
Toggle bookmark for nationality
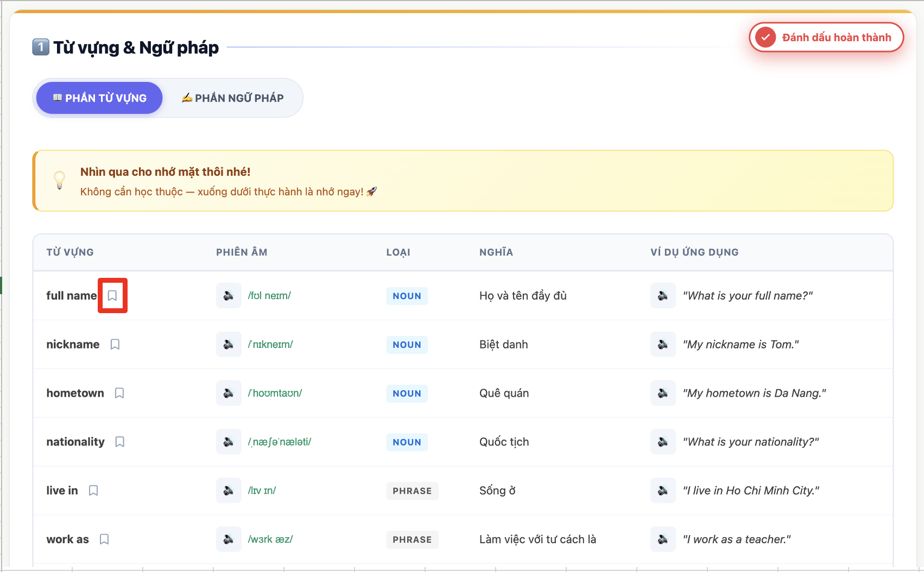[120, 442]
